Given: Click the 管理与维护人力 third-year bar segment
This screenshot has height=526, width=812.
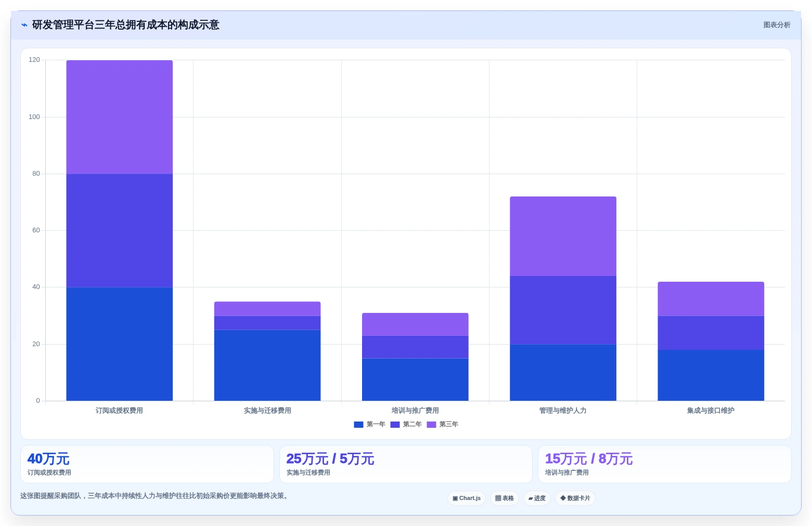Looking at the screenshot, I should pos(563,236).
